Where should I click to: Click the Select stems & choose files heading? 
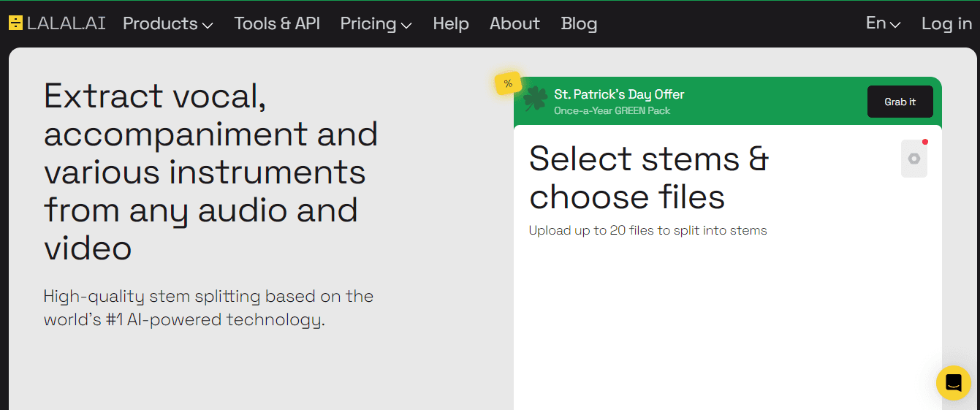(648, 178)
